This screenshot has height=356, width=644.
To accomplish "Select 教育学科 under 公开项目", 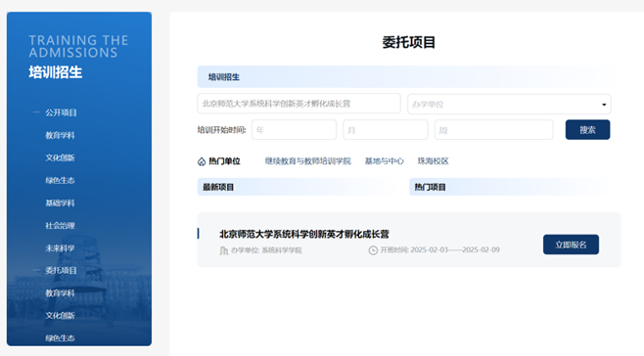I will tap(60, 135).
